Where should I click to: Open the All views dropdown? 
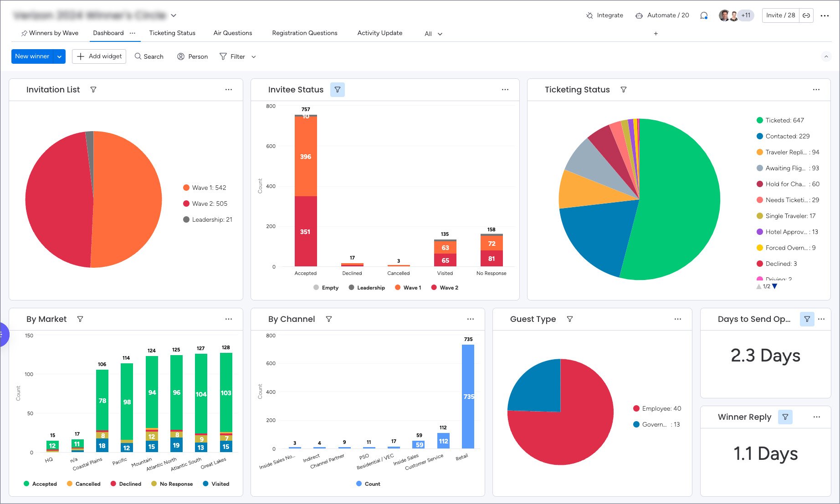[x=433, y=34]
